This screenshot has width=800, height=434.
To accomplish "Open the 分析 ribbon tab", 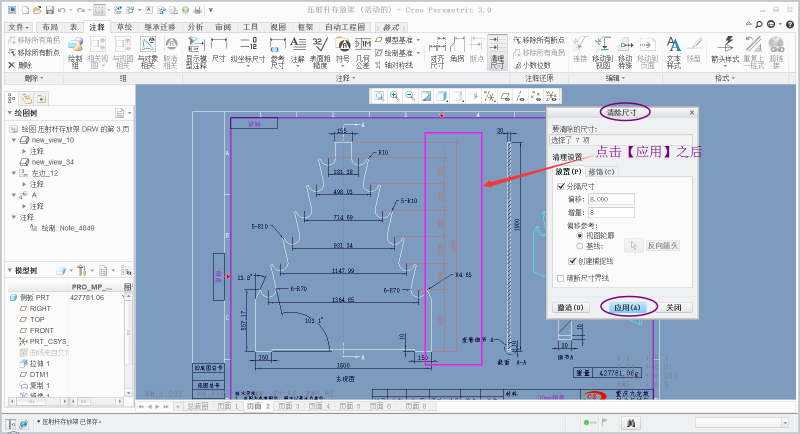I will pos(195,27).
